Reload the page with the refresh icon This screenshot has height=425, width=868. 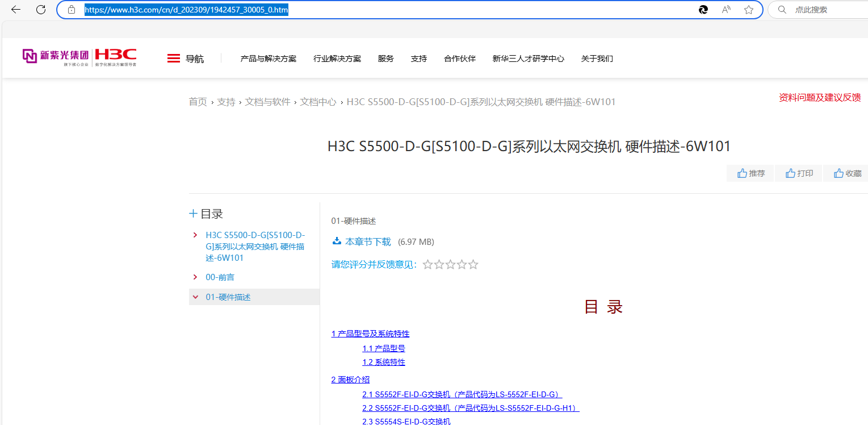[x=41, y=10]
